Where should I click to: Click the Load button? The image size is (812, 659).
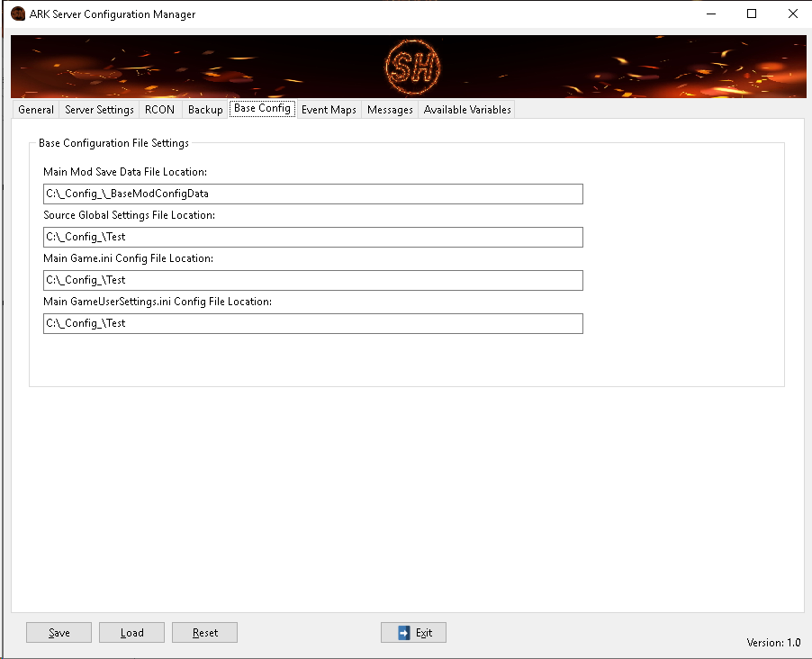(x=131, y=632)
